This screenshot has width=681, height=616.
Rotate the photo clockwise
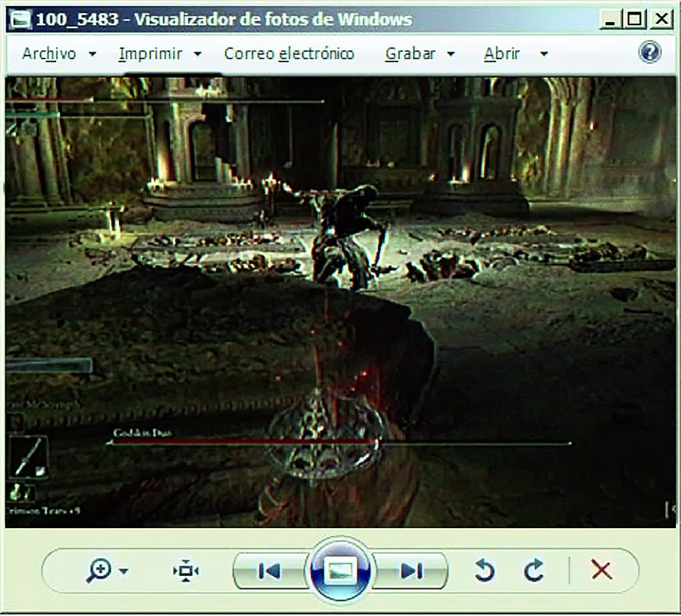click(x=534, y=570)
